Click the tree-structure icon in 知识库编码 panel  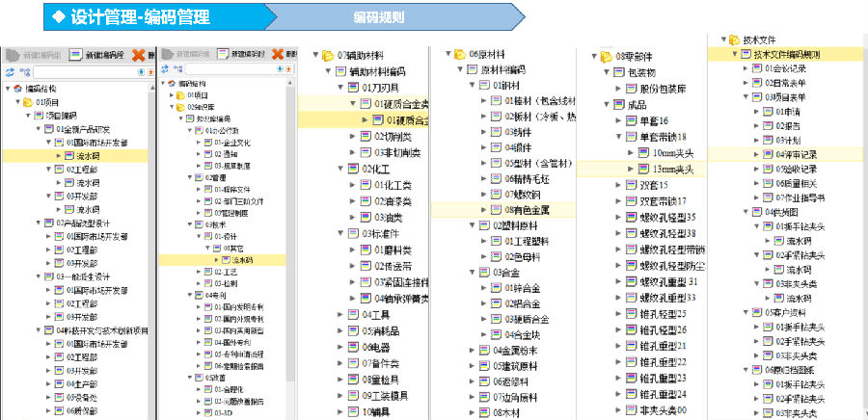(x=177, y=69)
